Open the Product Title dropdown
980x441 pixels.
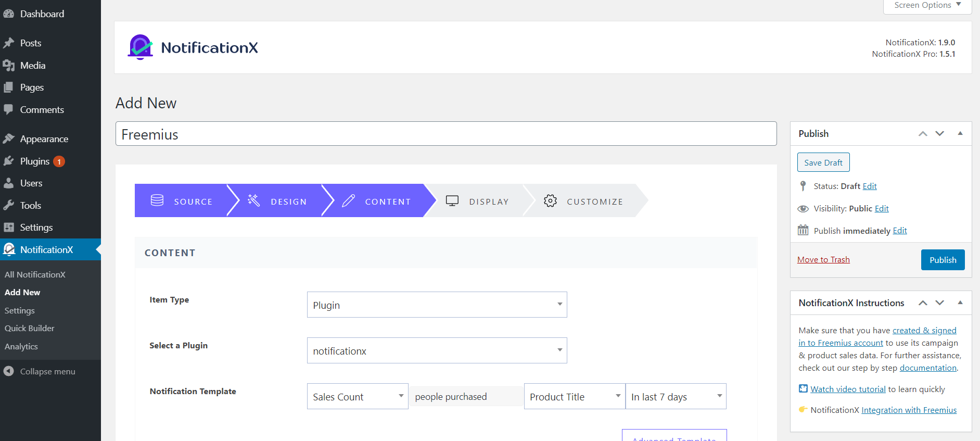click(575, 396)
